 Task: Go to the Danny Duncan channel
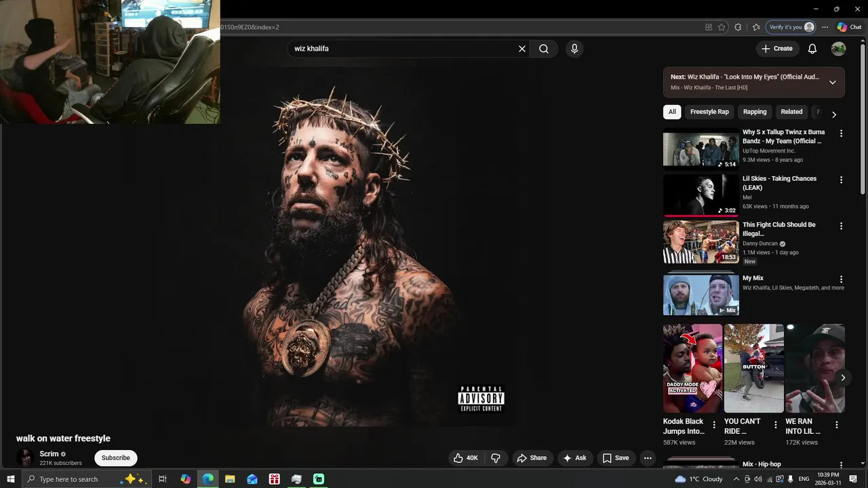[760, 243]
